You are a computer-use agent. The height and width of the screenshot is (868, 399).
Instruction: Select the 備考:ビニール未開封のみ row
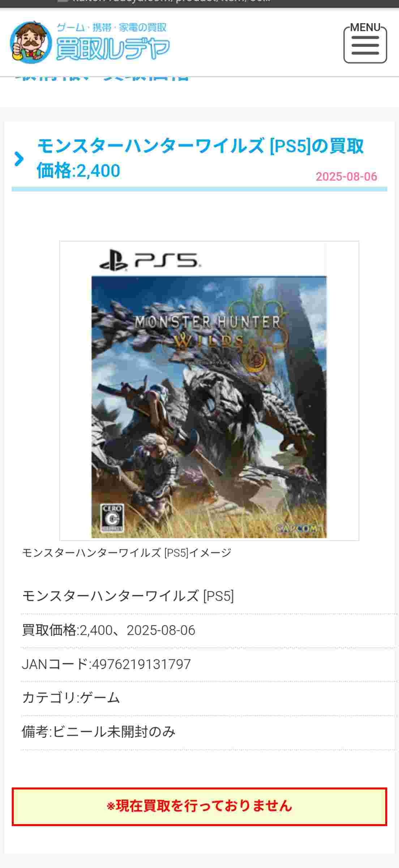210,732
